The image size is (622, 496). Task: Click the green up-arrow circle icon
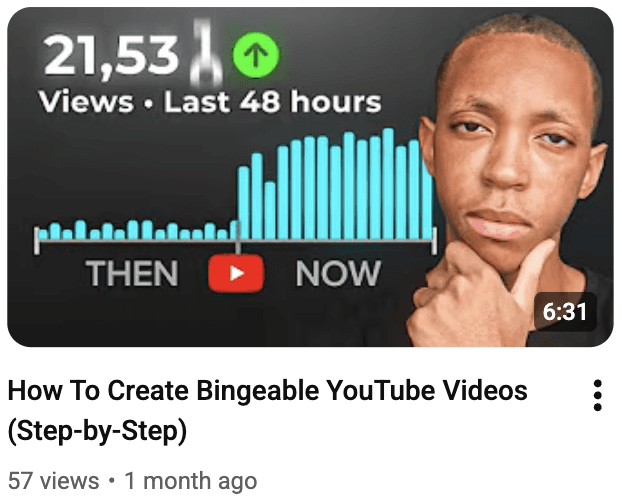coord(256,55)
